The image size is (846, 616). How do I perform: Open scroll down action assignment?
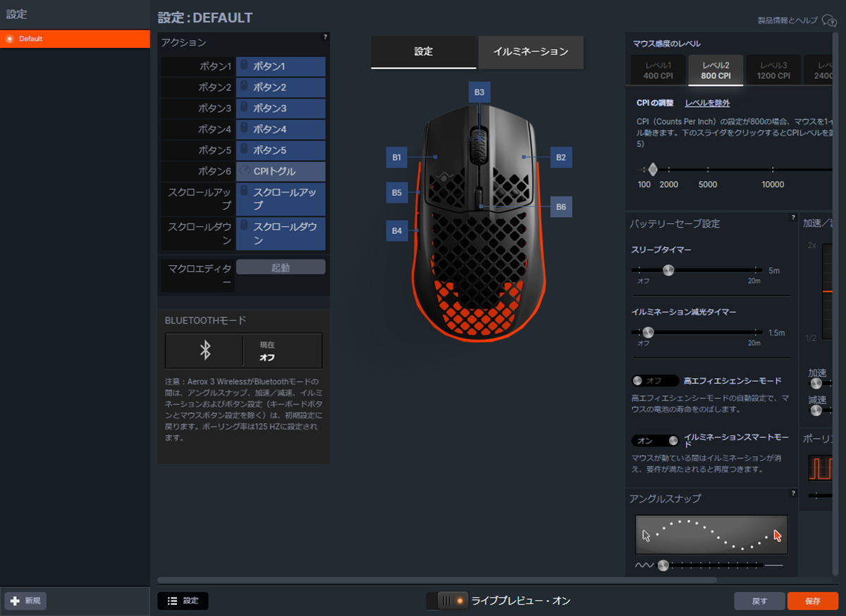click(x=281, y=233)
